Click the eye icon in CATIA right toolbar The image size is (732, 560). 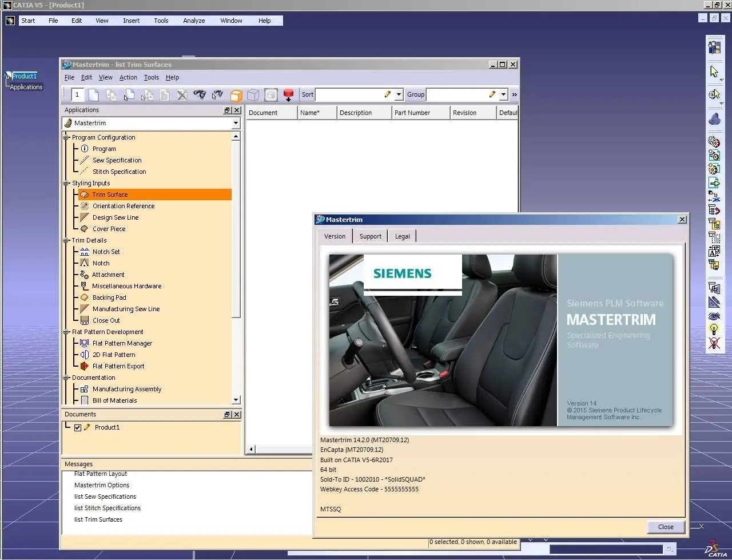(x=714, y=316)
